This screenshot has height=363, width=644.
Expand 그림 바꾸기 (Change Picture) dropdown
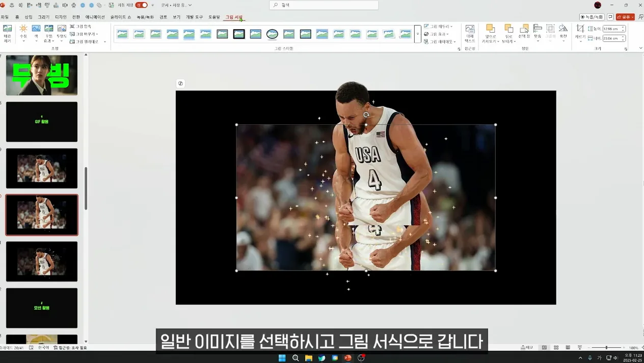click(x=97, y=34)
